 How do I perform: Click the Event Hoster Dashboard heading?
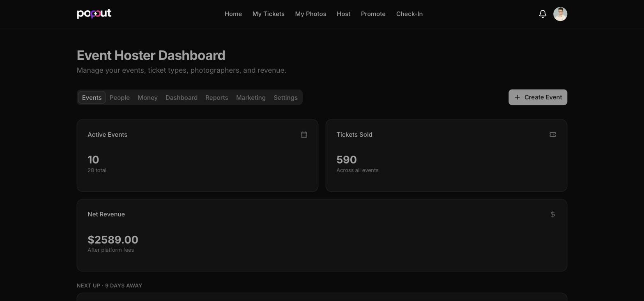[x=151, y=55]
